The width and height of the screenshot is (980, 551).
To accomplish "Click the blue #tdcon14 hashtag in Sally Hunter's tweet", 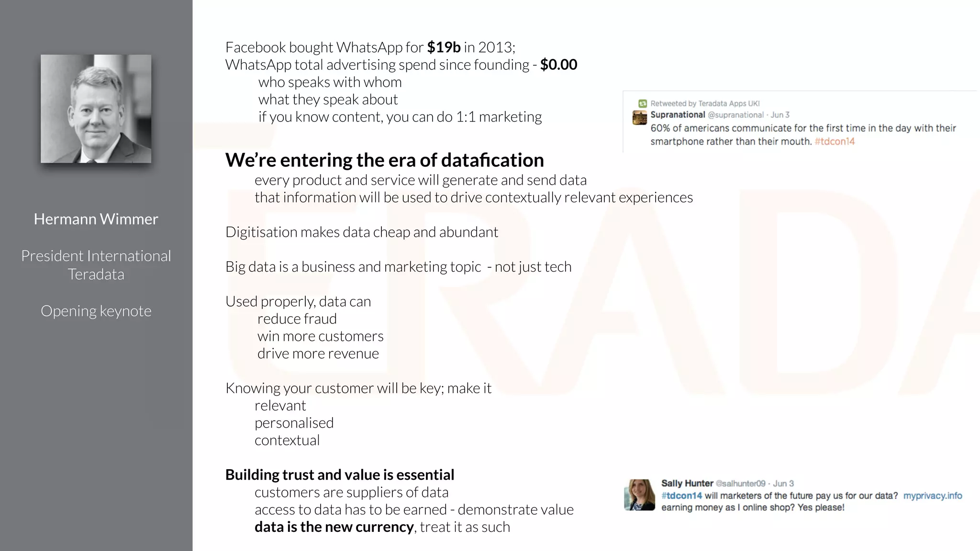I will [x=681, y=496].
